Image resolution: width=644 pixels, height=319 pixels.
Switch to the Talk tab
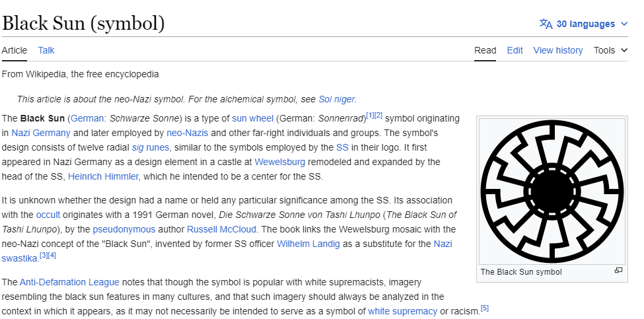click(x=46, y=50)
